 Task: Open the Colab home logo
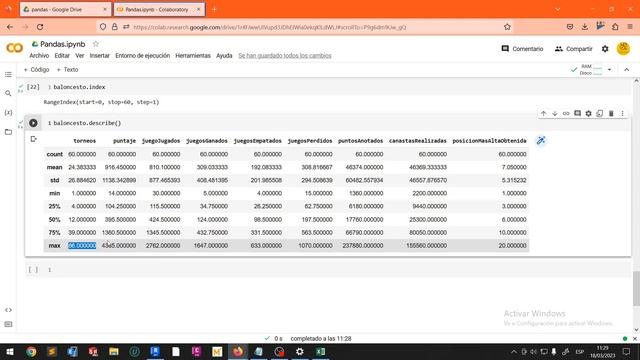pyautogui.click(x=14, y=48)
